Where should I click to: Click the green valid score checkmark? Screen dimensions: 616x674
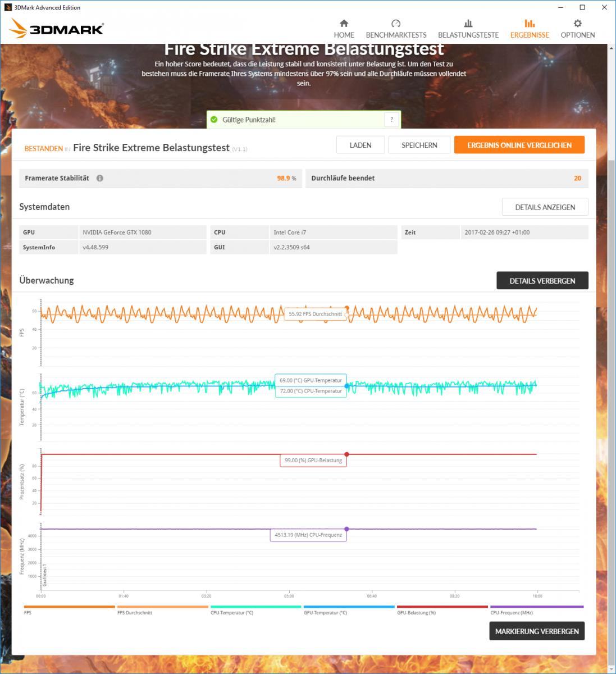click(214, 120)
